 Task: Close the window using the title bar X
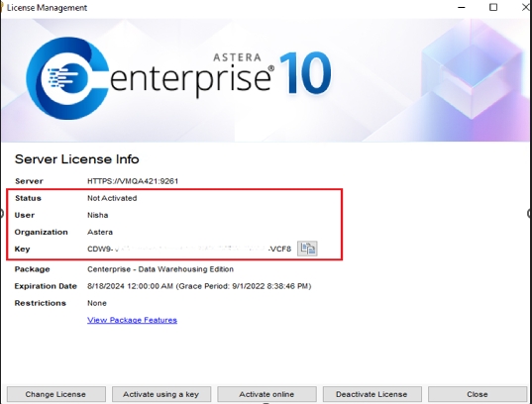point(525,8)
